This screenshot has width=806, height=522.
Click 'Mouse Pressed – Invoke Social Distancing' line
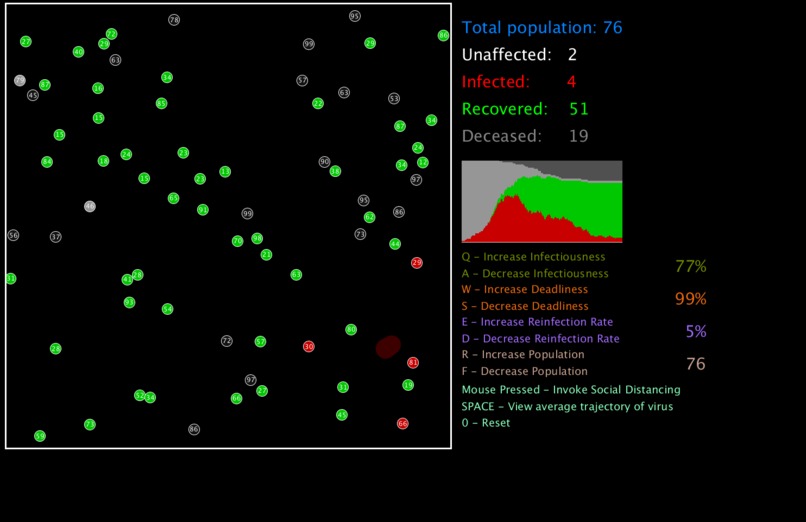[571, 390]
